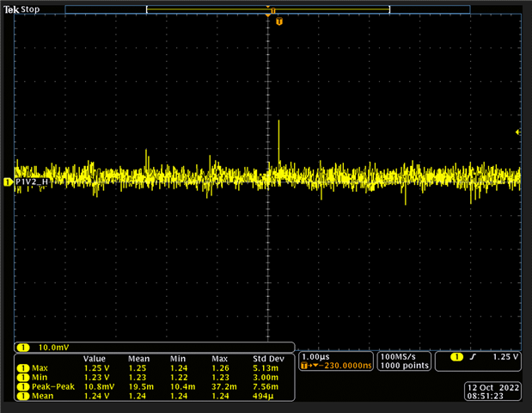The height and width of the screenshot is (413, 532).
Task: Click the 494µ mean std dev cell
Action: tap(263, 396)
